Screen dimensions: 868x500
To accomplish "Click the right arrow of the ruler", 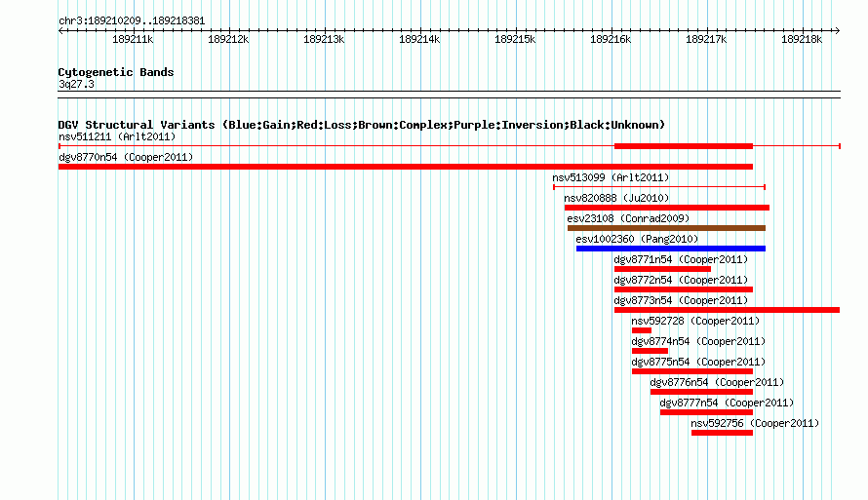I will point(838,30).
